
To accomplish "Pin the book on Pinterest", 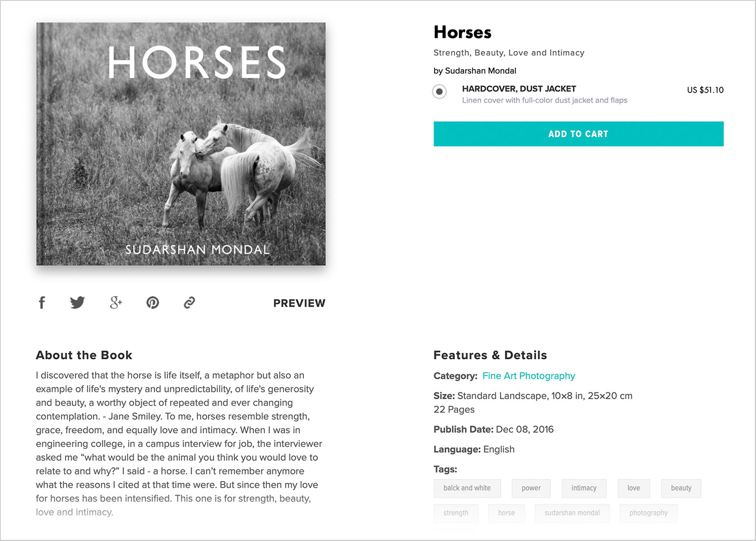I will (153, 303).
